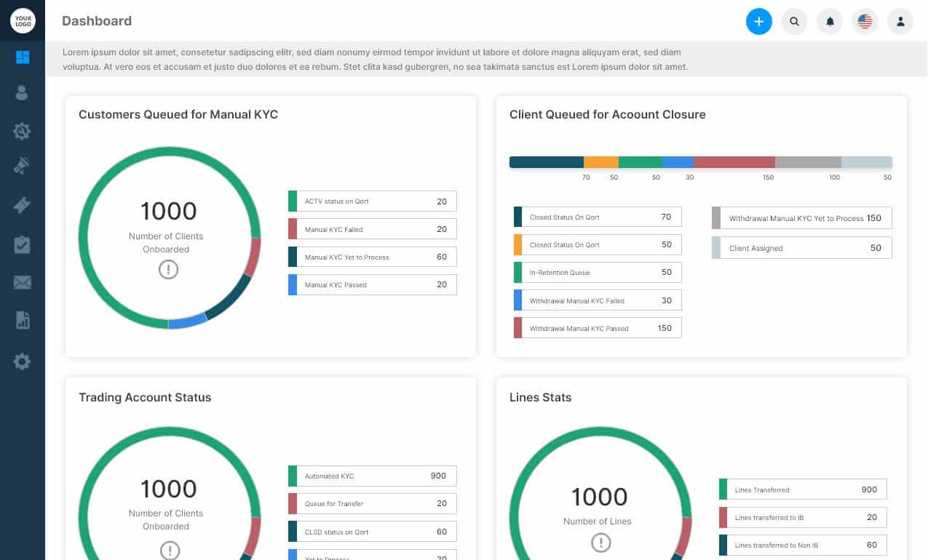Open the user account avatar icon
The image size is (928, 560).
(x=900, y=22)
